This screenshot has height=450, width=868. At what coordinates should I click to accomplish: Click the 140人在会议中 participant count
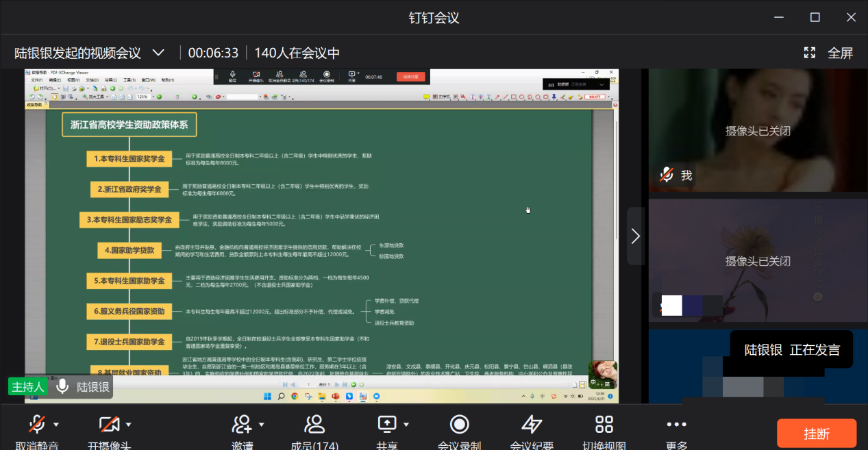pyautogui.click(x=297, y=53)
